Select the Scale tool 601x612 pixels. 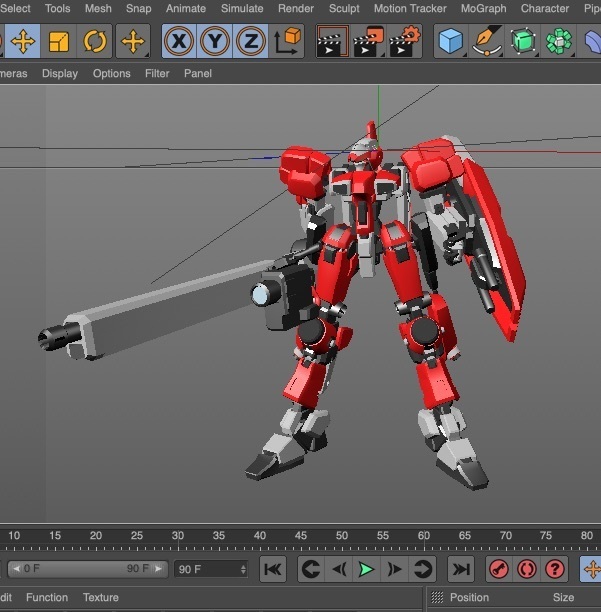(59, 42)
